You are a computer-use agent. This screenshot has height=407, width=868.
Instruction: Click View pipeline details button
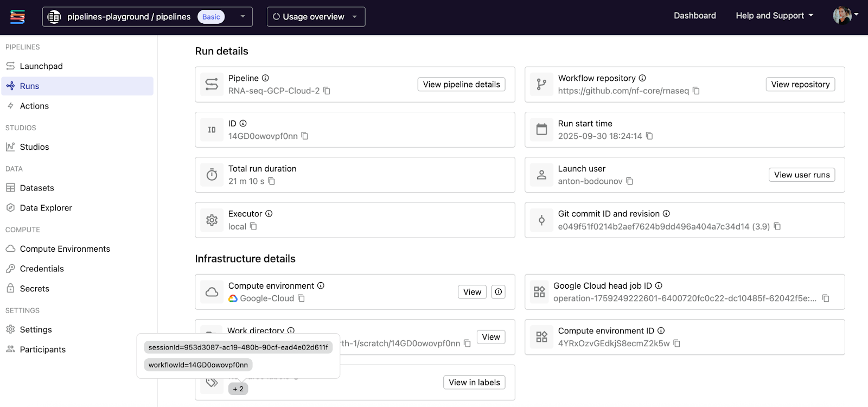(461, 85)
